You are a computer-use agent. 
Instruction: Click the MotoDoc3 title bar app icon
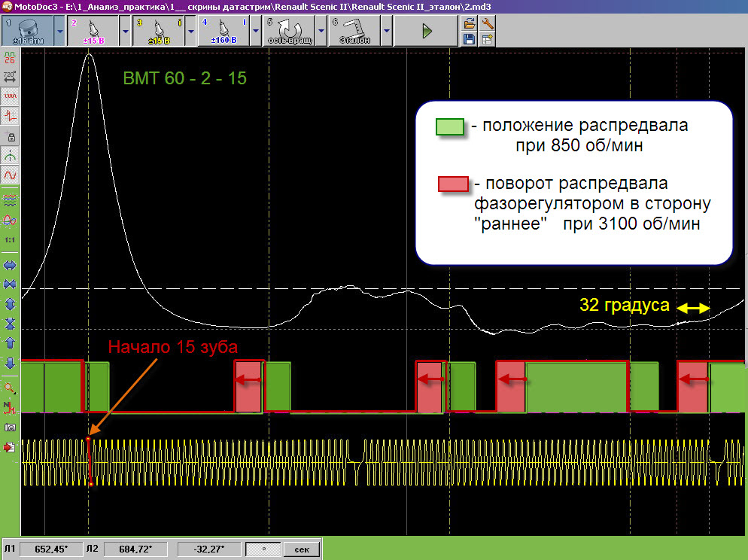tap(7, 7)
